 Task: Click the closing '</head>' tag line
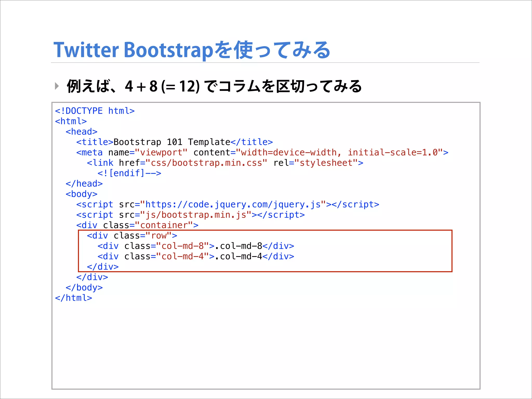pyautogui.click(x=84, y=184)
